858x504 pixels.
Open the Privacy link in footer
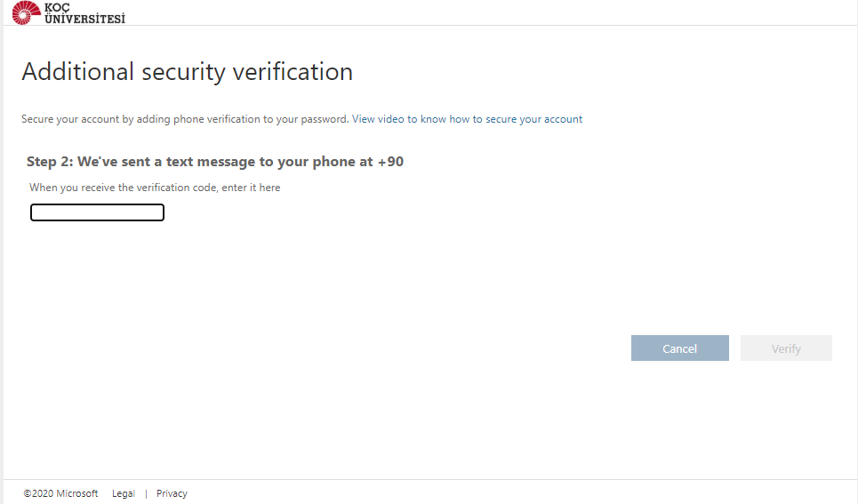[172, 493]
